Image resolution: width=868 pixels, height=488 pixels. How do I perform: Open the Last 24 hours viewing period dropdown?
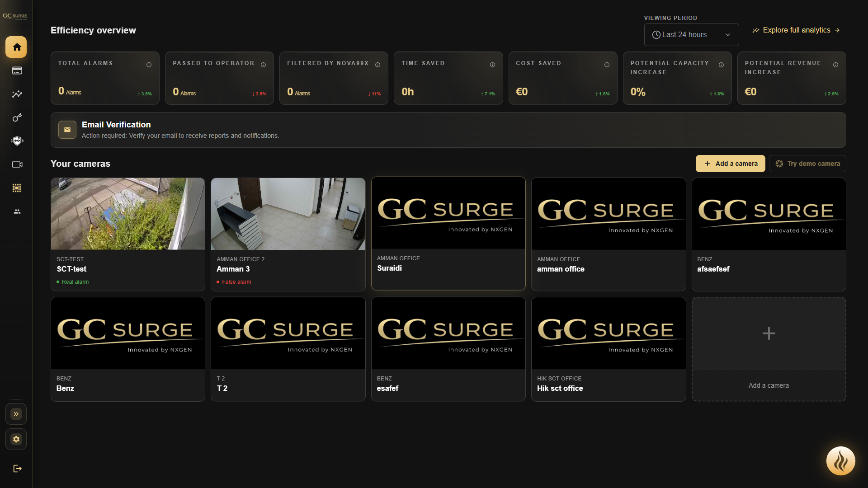click(x=691, y=35)
